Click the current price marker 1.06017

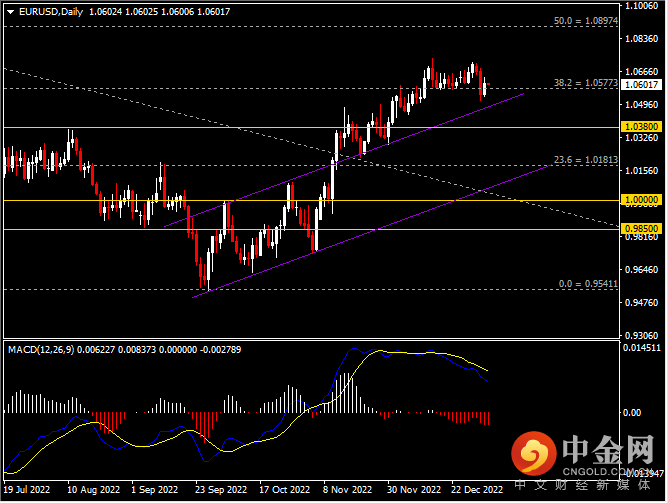(639, 87)
